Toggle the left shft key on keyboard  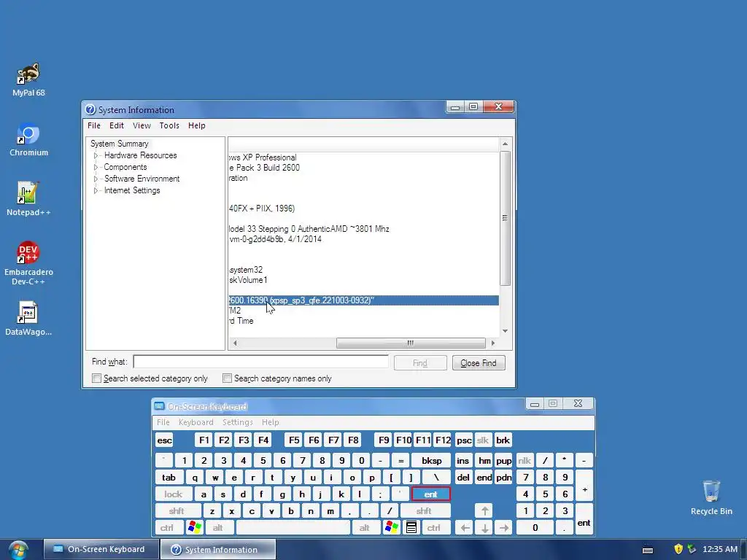[x=177, y=511]
